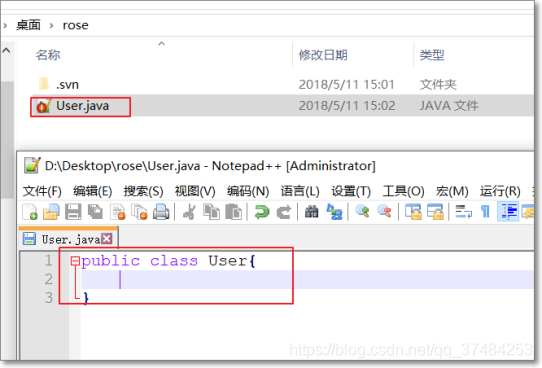This screenshot has height=368, width=542.
Task: Click the Zoom In icon
Action: pyautogui.click(x=362, y=211)
